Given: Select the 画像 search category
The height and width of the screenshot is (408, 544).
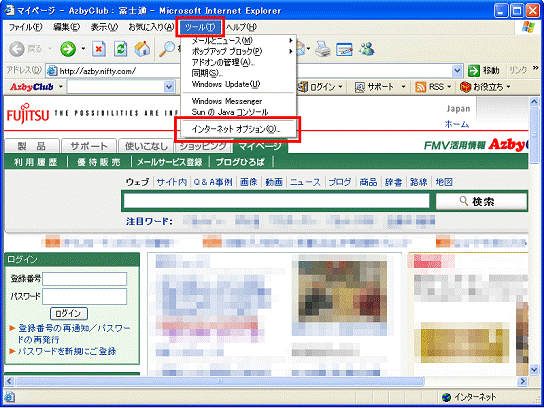Looking at the screenshot, I should [x=249, y=182].
